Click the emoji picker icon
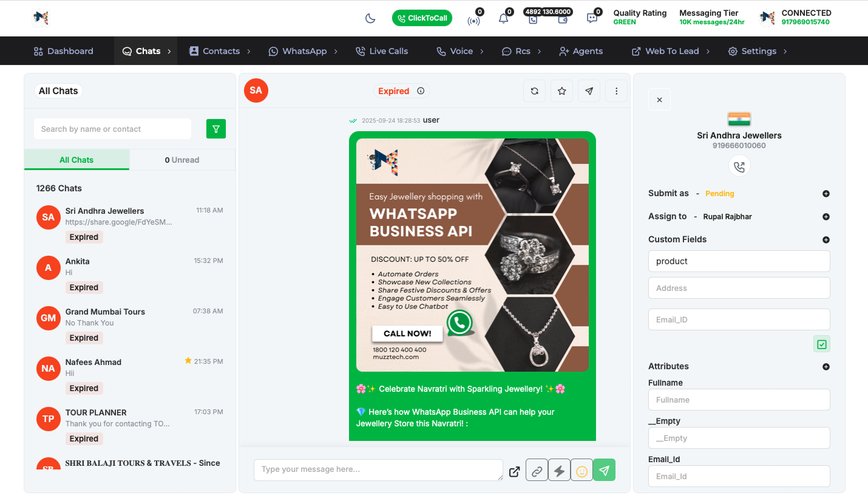Image resolution: width=868 pixels, height=498 pixels. (x=581, y=471)
